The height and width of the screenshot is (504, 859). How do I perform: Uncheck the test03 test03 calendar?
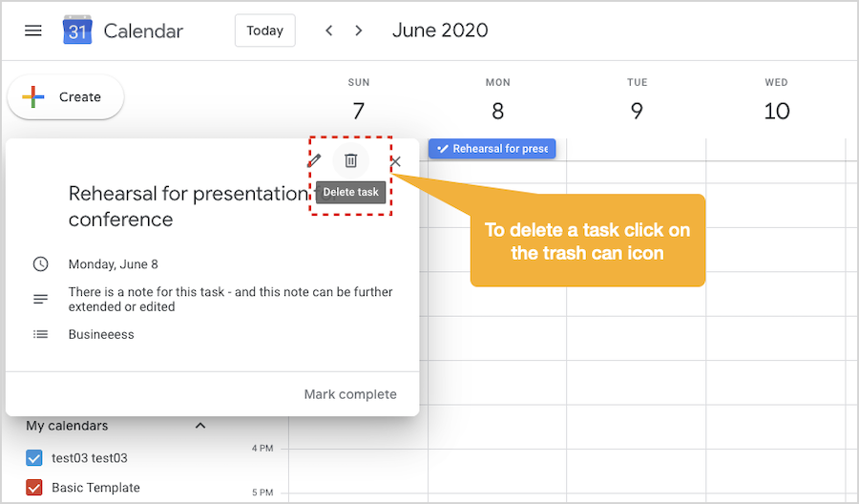34,458
